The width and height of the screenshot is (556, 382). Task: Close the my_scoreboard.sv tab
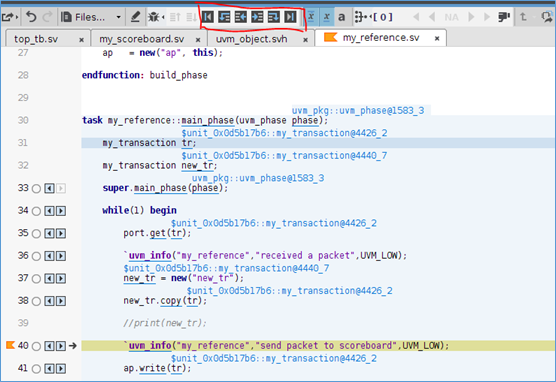(x=198, y=40)
